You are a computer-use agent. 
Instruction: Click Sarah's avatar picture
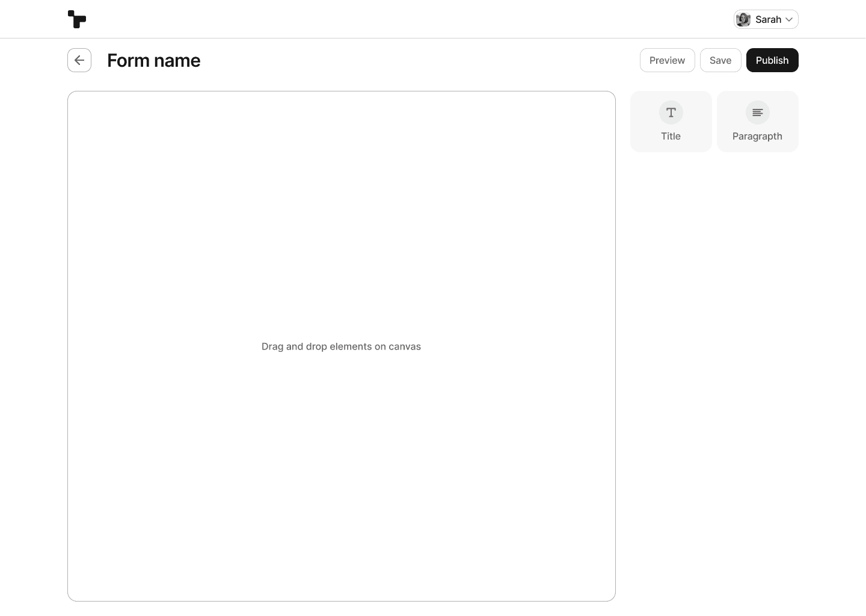point(743,19)
